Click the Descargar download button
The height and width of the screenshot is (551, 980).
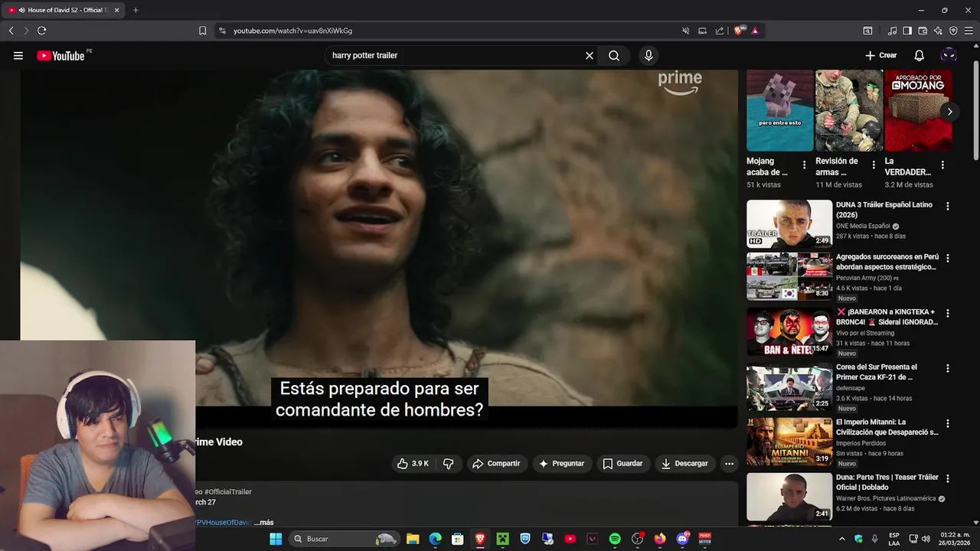pyautogui.click(x=685, y=463)
